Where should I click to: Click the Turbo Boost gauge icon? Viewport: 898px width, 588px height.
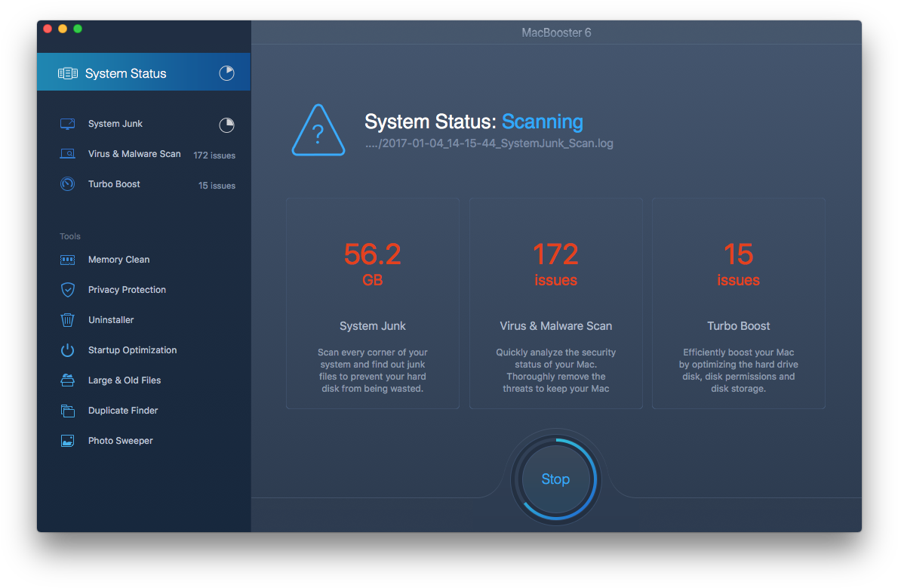[68, 184]
